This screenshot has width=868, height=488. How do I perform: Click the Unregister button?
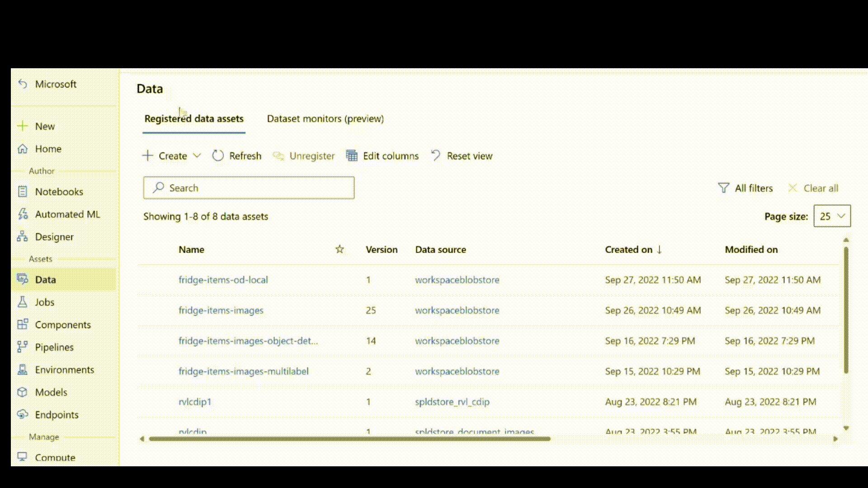[x=304, y=155]
